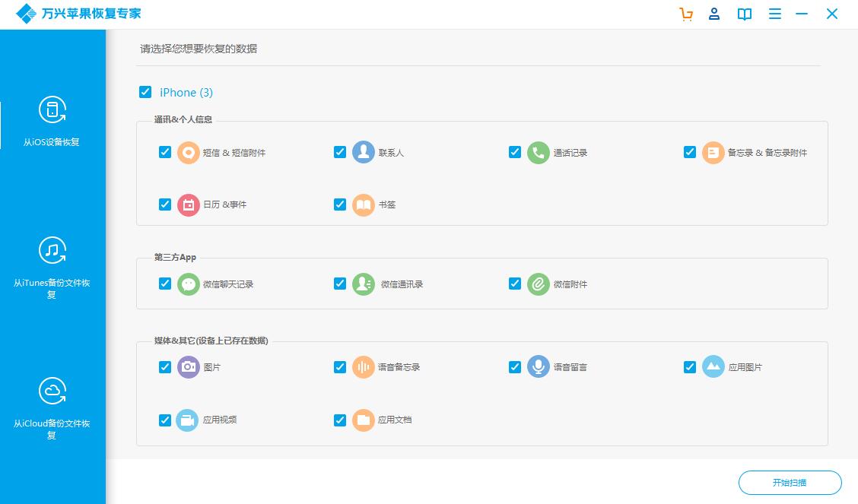The width and height of the screenshot is (858, 504).
Task: Click the 开始扫描 start scan button
Action: 790,483
